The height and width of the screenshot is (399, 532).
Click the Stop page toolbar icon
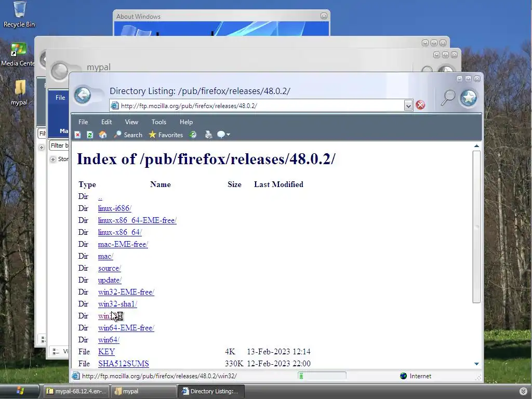pos(78,135)
